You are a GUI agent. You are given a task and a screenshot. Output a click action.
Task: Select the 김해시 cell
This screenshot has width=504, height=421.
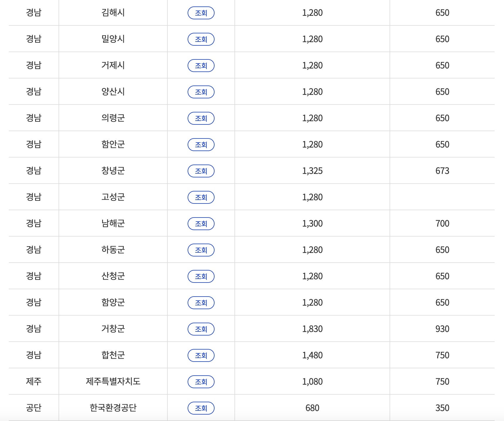pos(113,13)
